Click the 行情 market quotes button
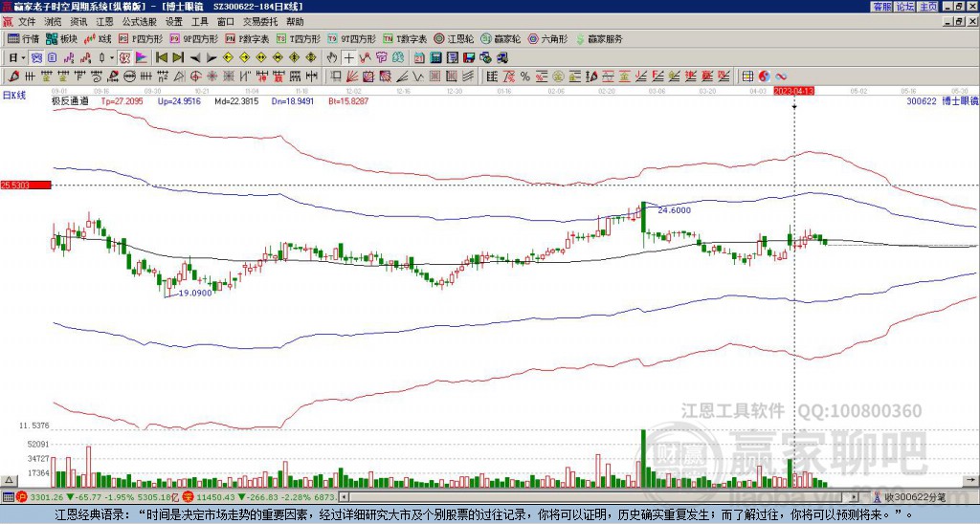980x524 pixels. (23, 38)
